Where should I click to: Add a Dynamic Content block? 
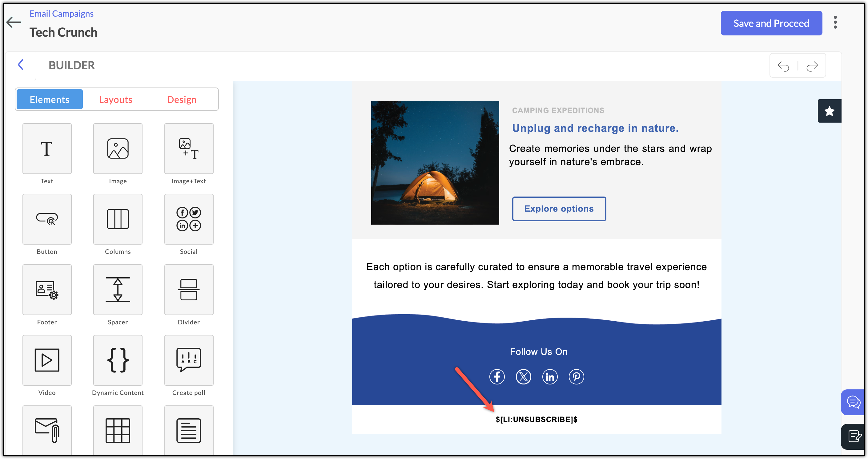point(118,360)
